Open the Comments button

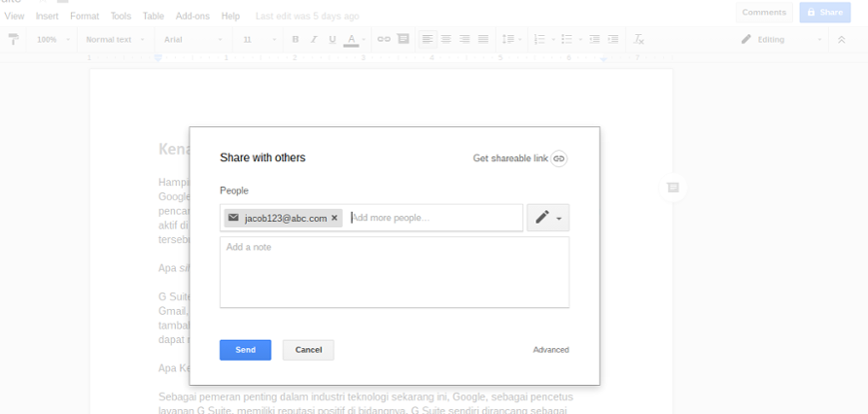[764, 12]
